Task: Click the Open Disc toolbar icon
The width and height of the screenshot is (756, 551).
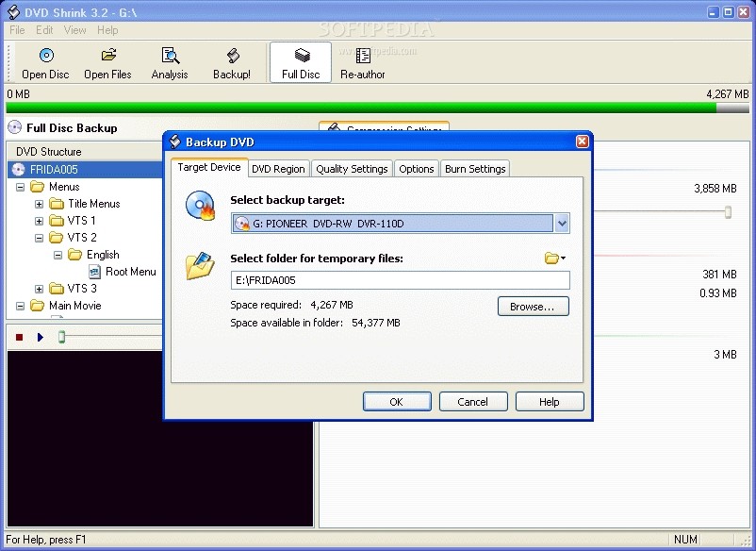Action: pos(44,63)
